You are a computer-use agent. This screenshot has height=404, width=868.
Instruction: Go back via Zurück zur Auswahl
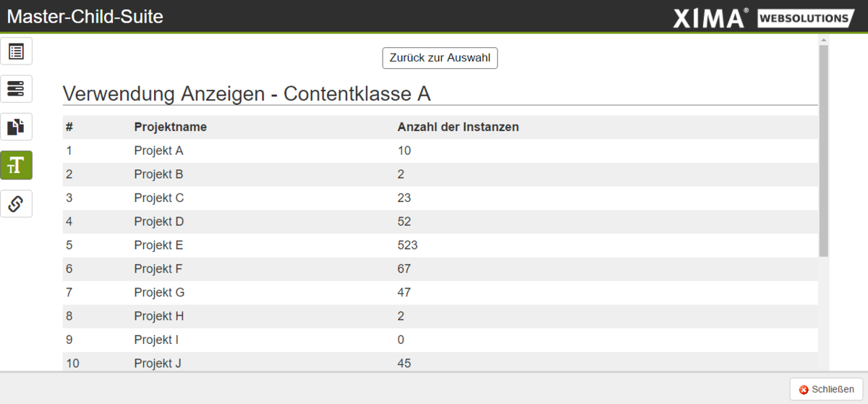[440, 58]
